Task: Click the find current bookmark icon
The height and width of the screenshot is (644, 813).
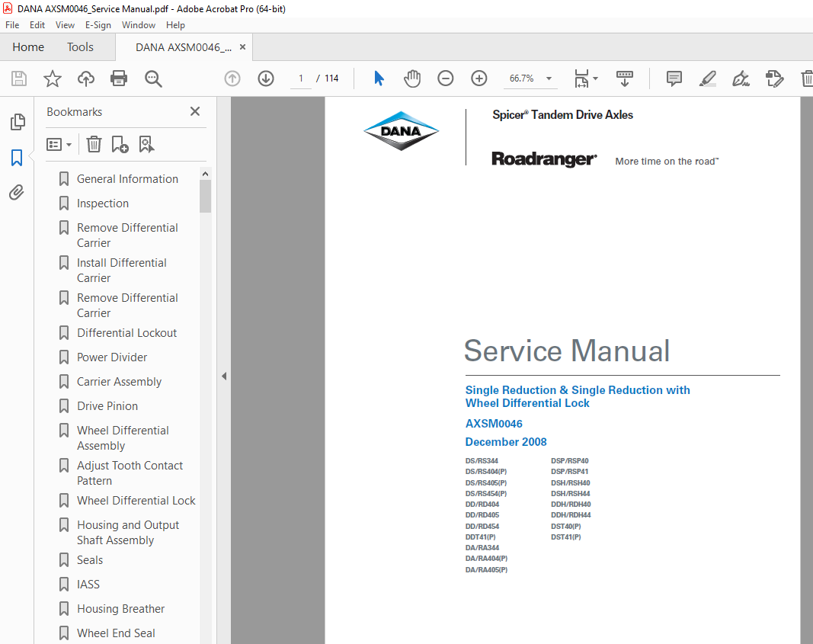Action: tap(147, 144)
